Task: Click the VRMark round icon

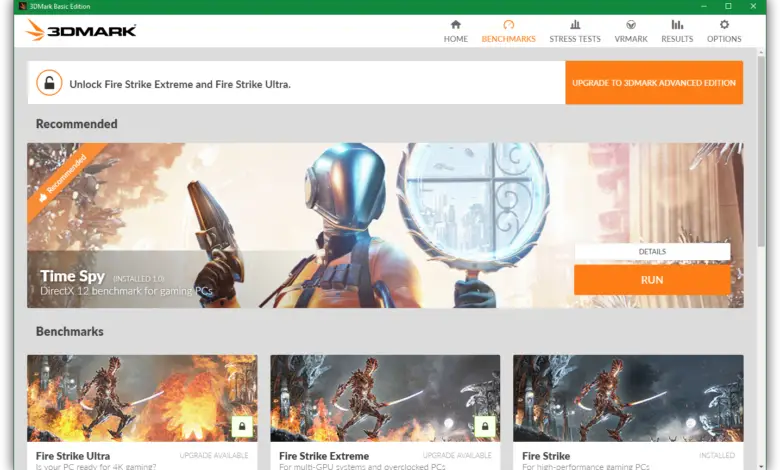Action: point(631,24)
